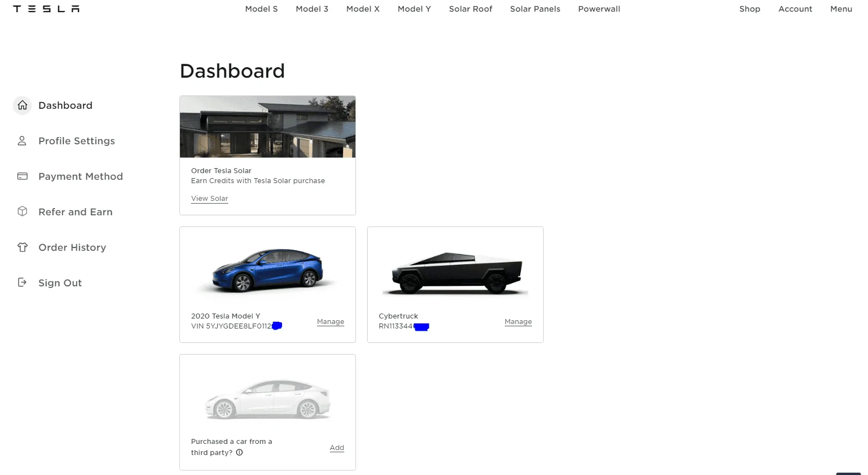The width and height of the screenshot is (868, 475).
Task: Click the 'Cybertruck' label
Action: point(398,316)
